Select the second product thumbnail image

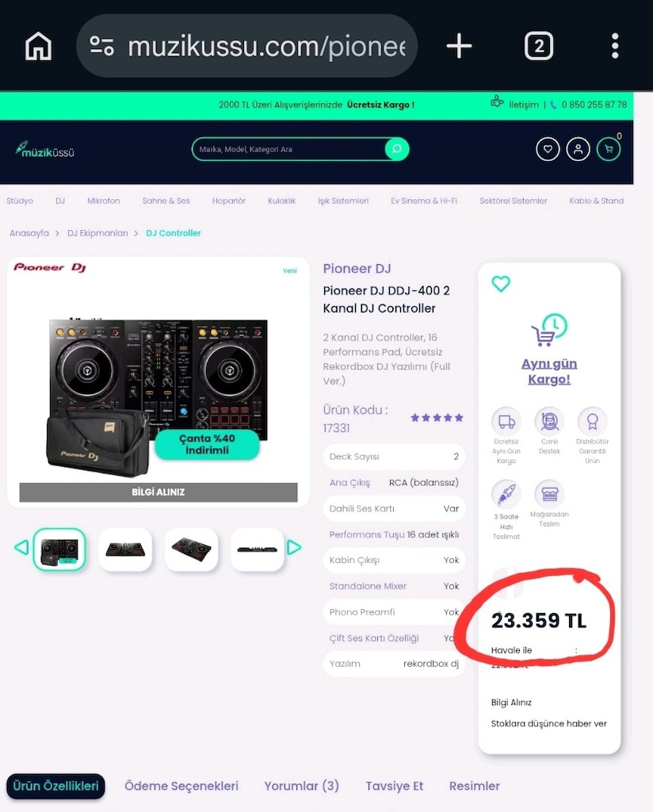125,550
